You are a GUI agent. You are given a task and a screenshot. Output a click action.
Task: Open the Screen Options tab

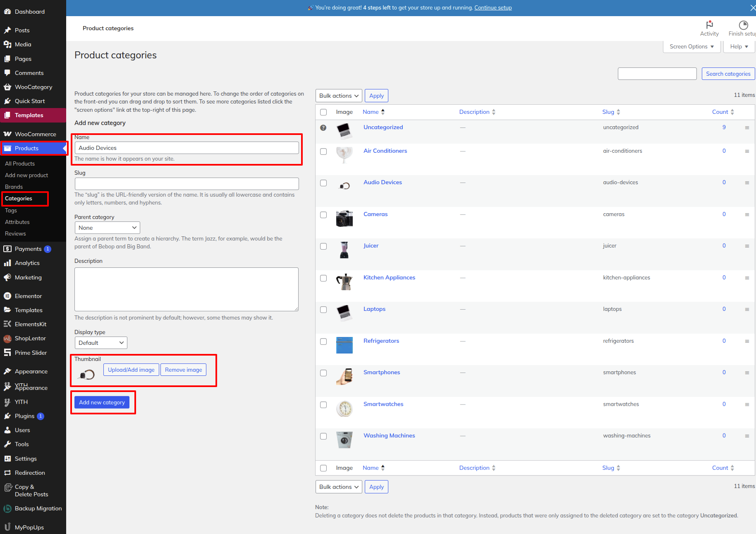pyautogui.click(x=691, y=47)
